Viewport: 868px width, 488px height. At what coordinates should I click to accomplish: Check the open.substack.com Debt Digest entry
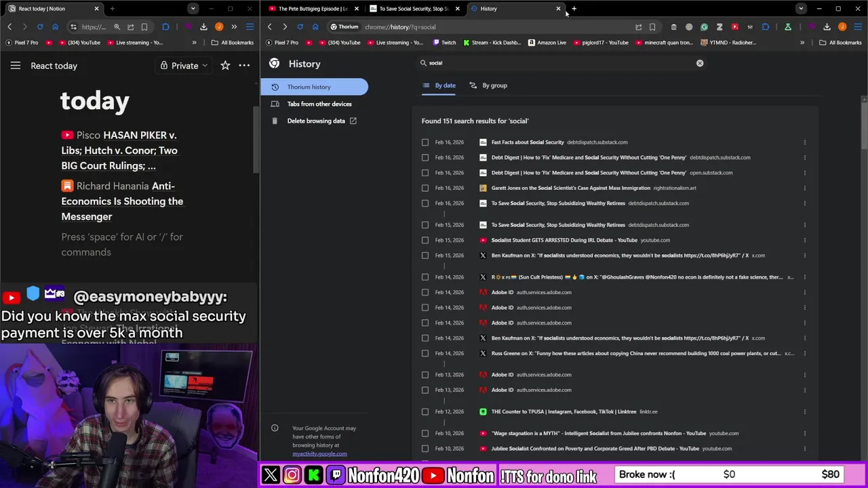425,173
